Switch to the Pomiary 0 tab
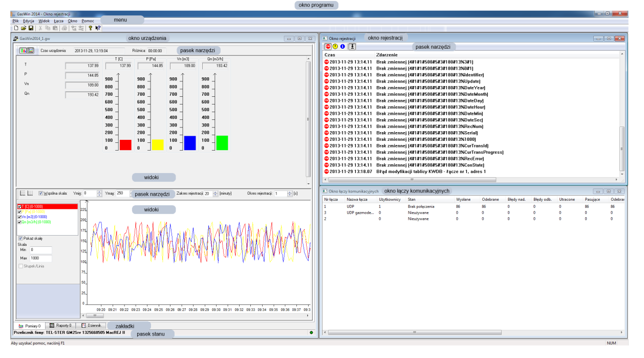Screen dimensions: 644x358 click(x=29, y=325)
